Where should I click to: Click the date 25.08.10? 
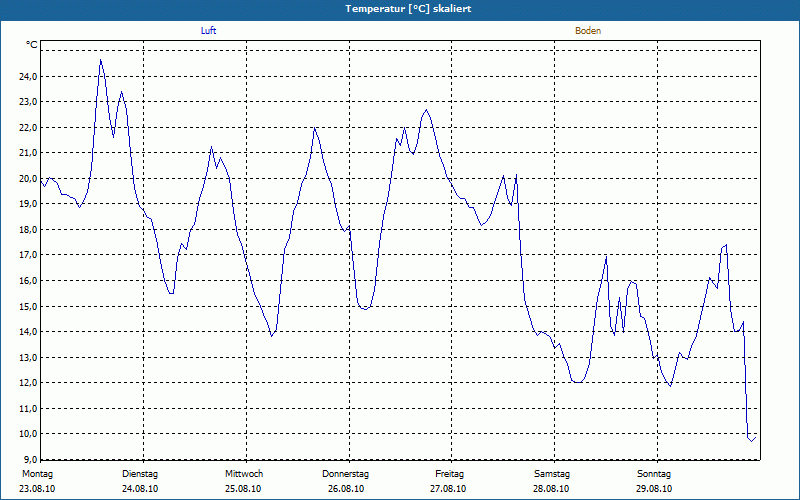tap(243, 489)
